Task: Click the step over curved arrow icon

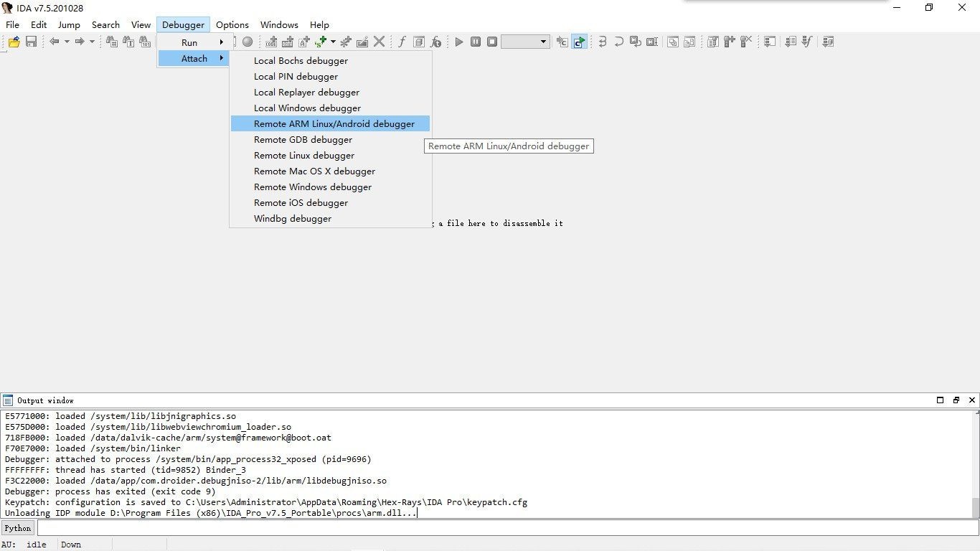Action: click(x=619, y=42)
